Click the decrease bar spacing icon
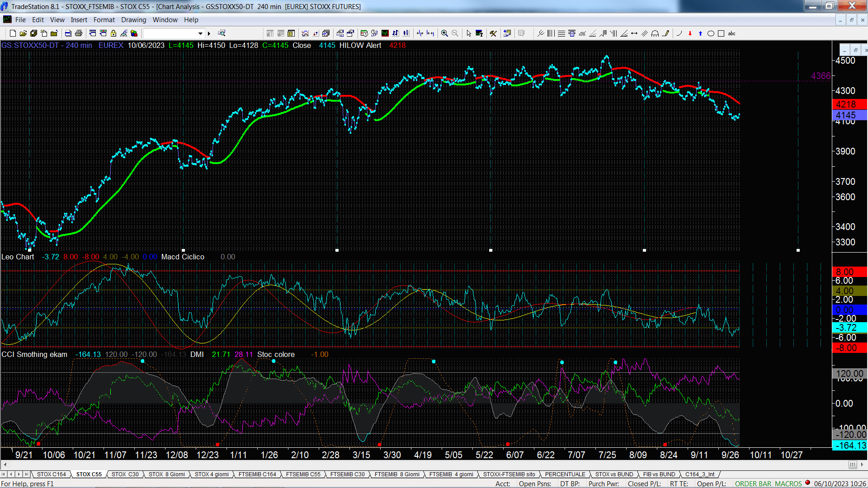The width and height of the screenshot is (868, 488). 420,33
